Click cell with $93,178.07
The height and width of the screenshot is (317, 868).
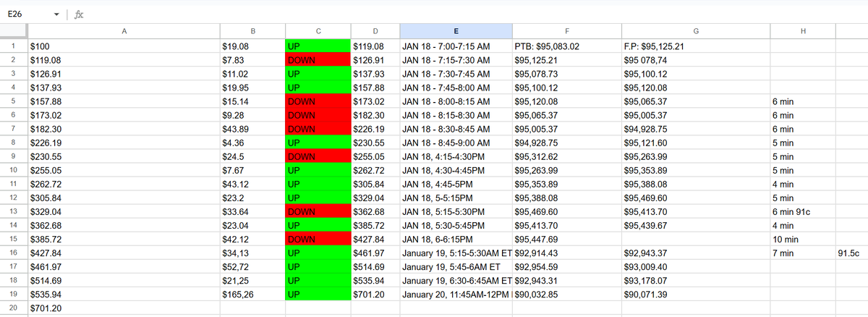coord(695,280)
